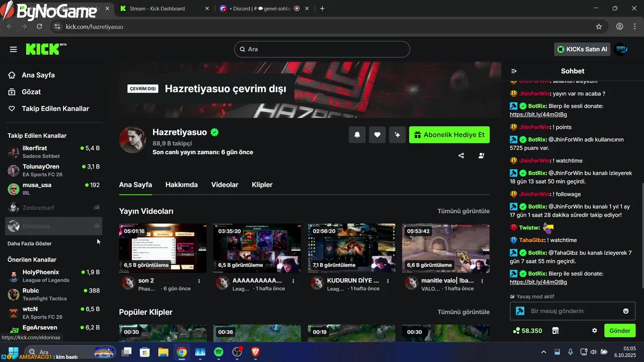
Task: Open TolunayOren channel in sidebar
Action: [x=53, y=170]
